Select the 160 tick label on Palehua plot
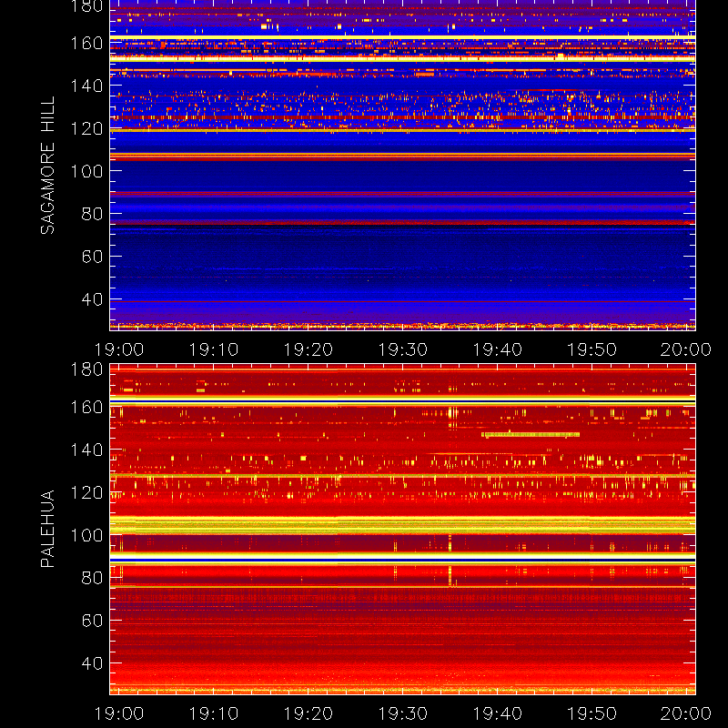This screenshot has width=728, height=728. click(x=86, y=407)
